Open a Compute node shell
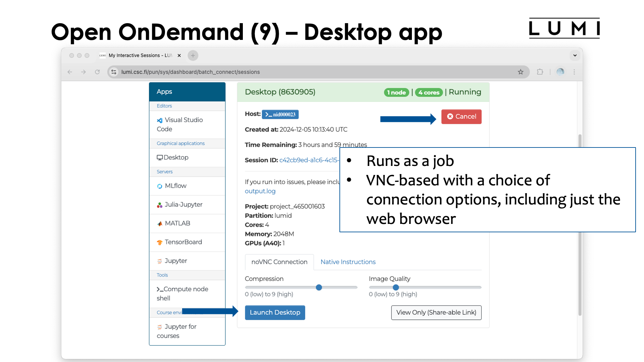This screenshot has width=644, height=362. pos(182,293)
